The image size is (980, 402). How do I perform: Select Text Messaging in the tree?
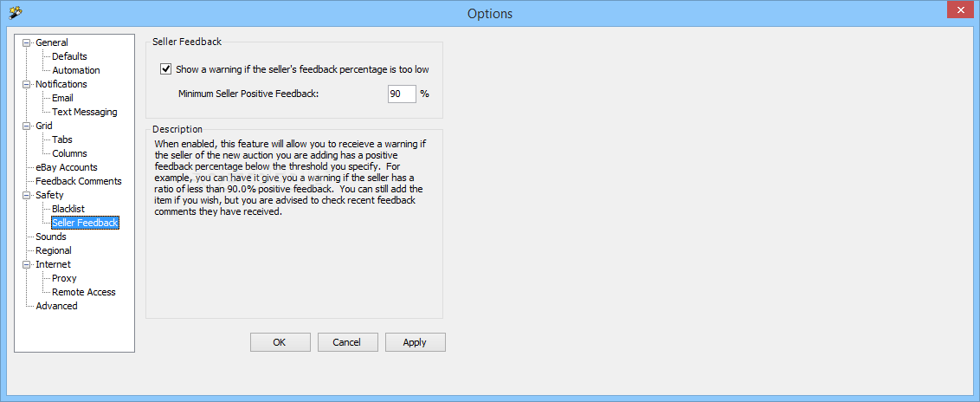[84, 112]
